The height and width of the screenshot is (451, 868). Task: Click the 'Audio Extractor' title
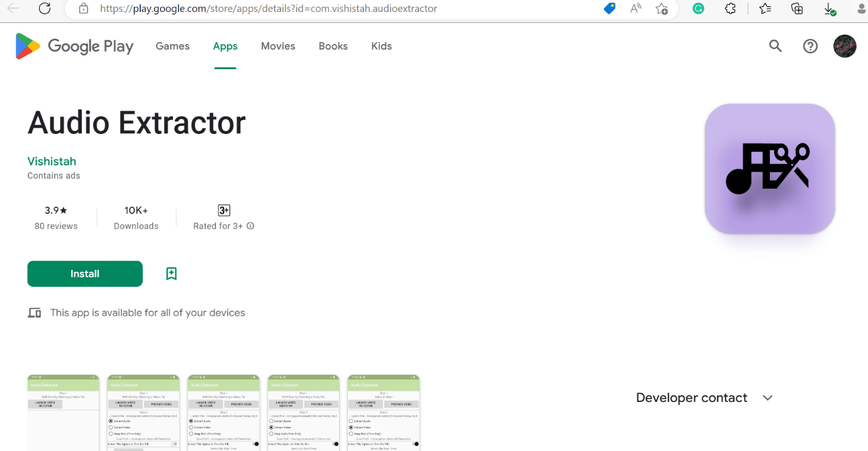tap(136, 122)
